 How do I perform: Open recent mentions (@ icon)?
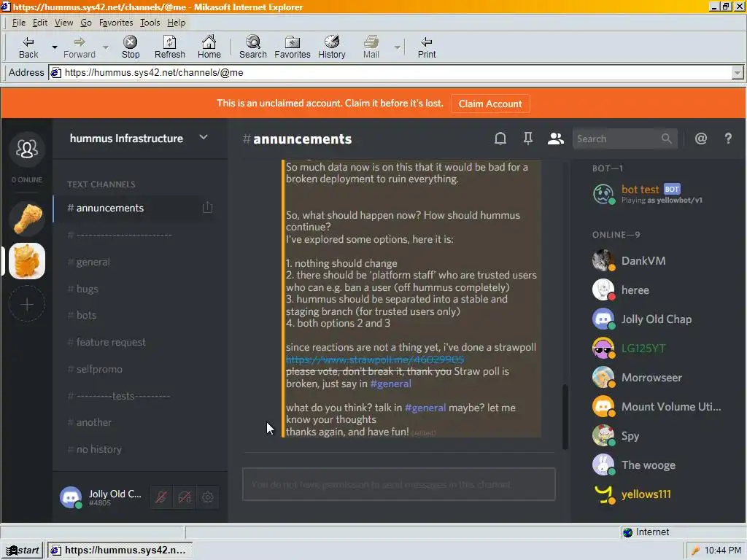point(700,139)
